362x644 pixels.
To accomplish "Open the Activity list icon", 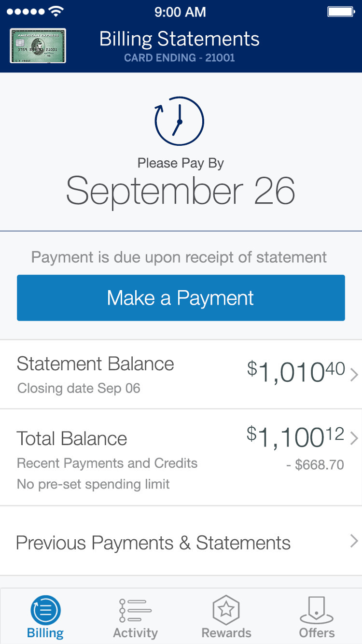I will pyautogui.click(x=135, y=610).
